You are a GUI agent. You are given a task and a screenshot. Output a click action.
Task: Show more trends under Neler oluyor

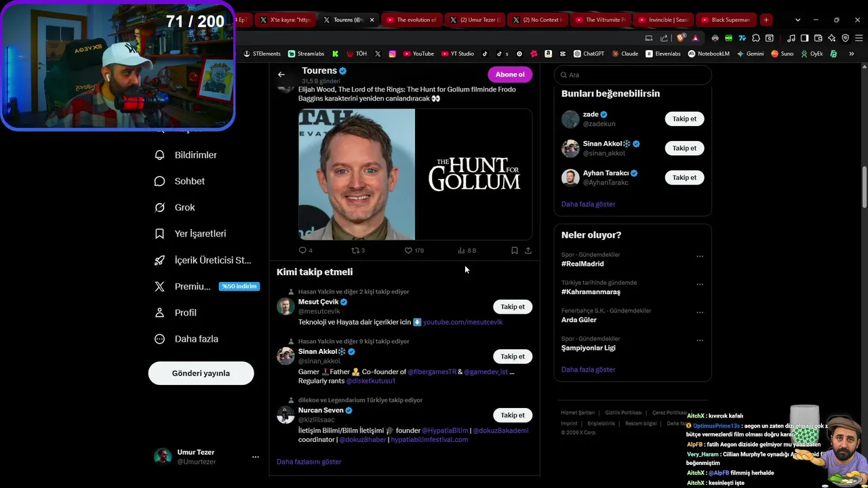point(588,369)
